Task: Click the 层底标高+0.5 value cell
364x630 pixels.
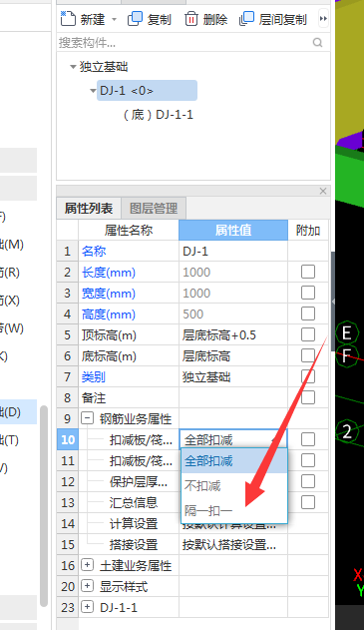Action: [233, 334]
